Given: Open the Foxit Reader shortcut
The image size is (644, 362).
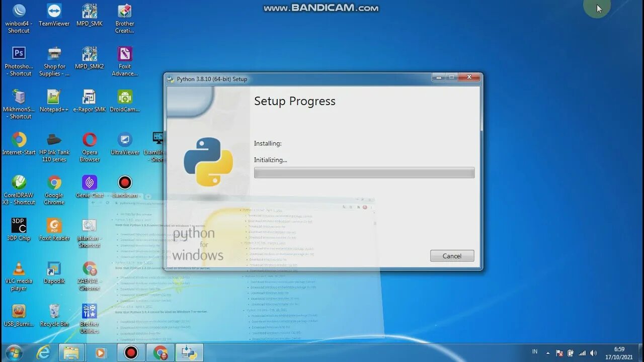Looking at the screenshot, I should tap(54, 226).
